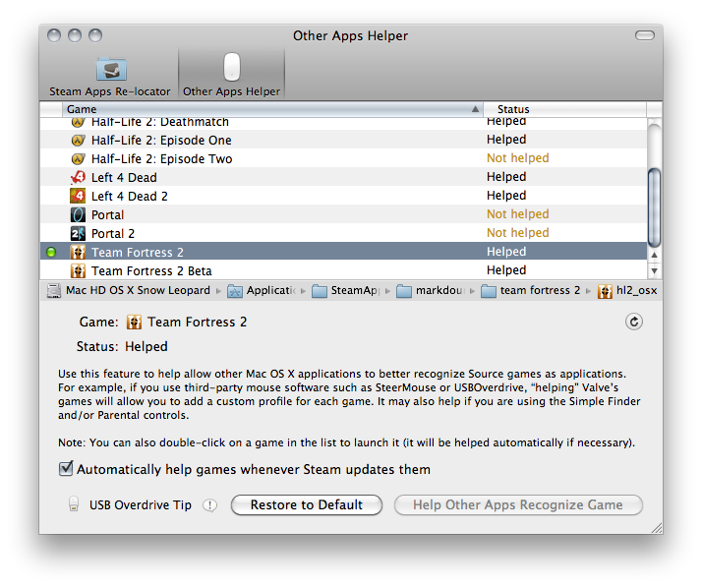This screenshot has height=588, width=702.
Task: Click the toolbar toggle pill button in title bar
Action: coord(645,35)
